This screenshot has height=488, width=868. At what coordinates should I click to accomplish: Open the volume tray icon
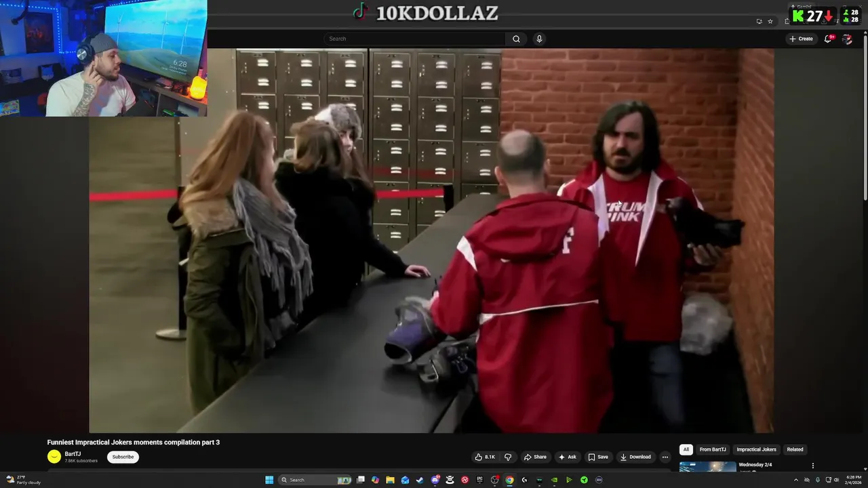[x=837, y=480]
